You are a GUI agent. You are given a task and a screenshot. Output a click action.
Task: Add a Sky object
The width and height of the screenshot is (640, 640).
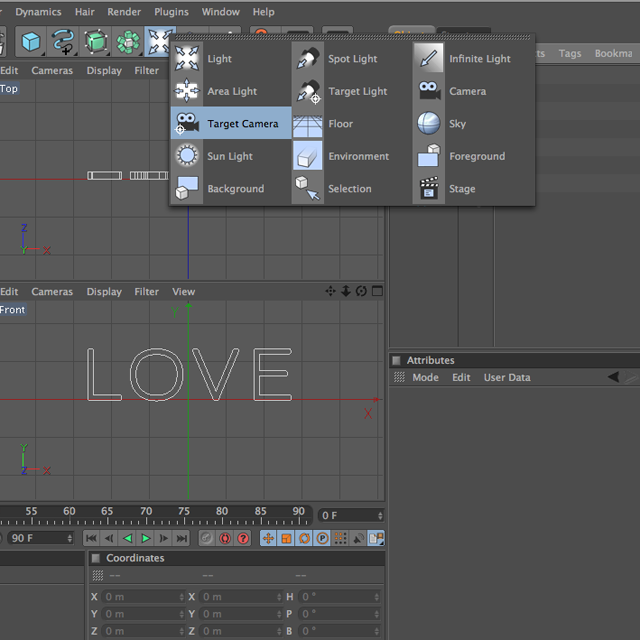pyautogui.click(x=473, y=123)
